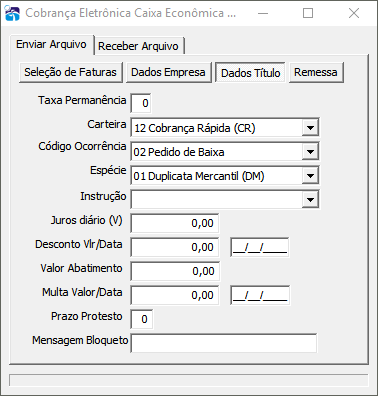The height and width of the screenshot is (396, 378).
Task: Open the Código Ocorrência dropdown list
Action: 310,152
